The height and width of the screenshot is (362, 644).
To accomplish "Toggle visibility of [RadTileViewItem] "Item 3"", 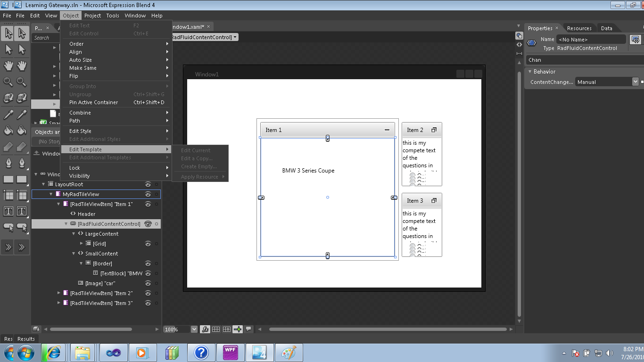I will pos(148,303).
